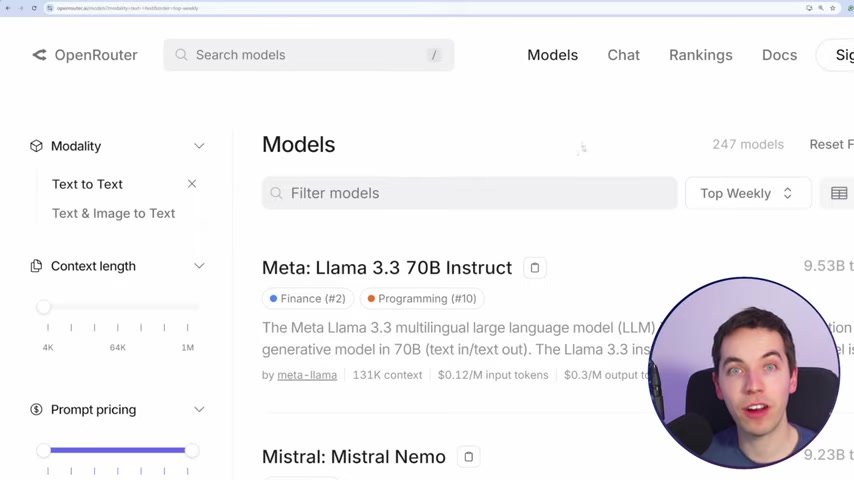Click the magnifier icon in Search models

point(181,54)
